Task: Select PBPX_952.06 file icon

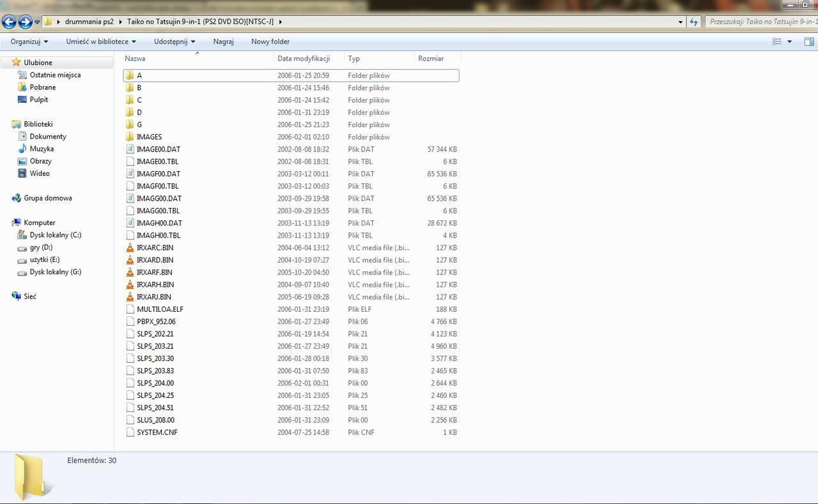Action: pos(130,321)
